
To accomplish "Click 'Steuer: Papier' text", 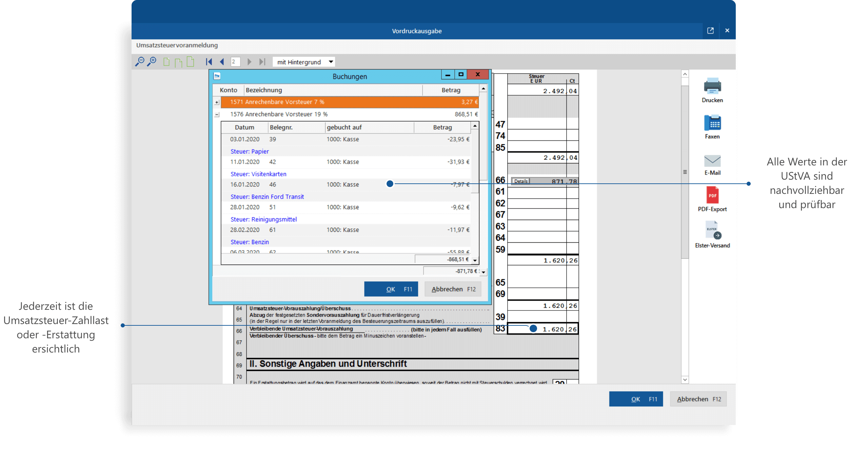I will (250, 152).
